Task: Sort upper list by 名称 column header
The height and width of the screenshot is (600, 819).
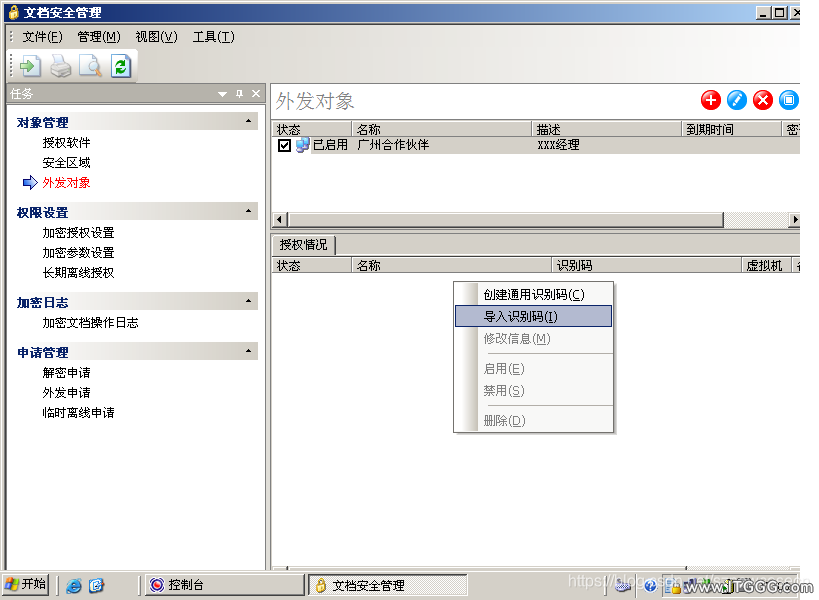Action: pos(442,129)
